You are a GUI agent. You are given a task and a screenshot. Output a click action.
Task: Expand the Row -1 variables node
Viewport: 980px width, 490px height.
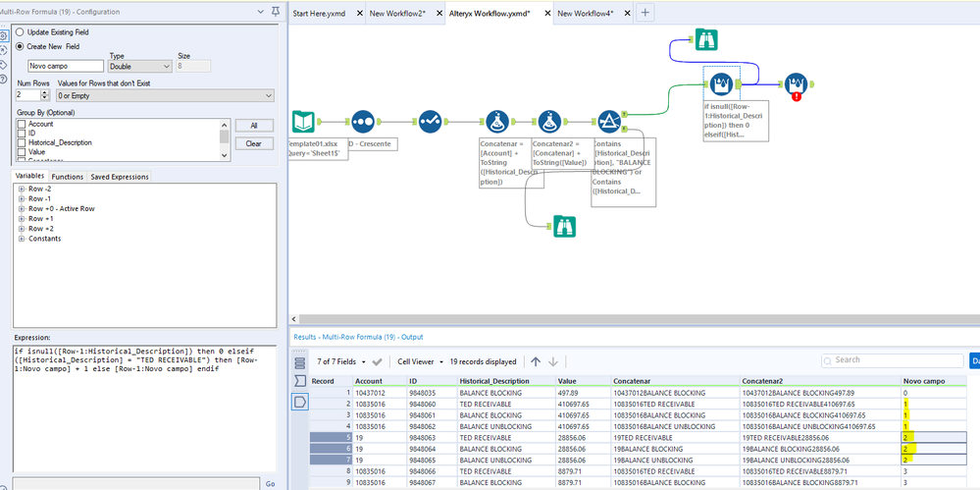21,199
